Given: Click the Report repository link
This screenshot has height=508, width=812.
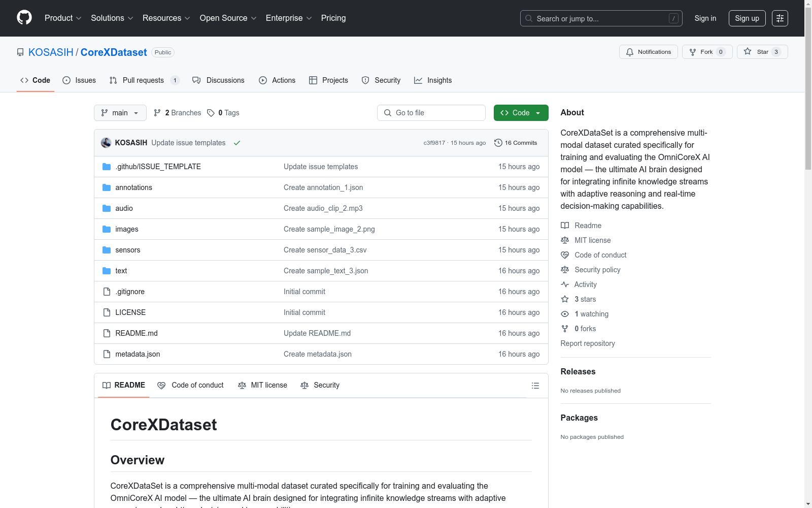Looking at the screenshot, I should coord(588,343).
